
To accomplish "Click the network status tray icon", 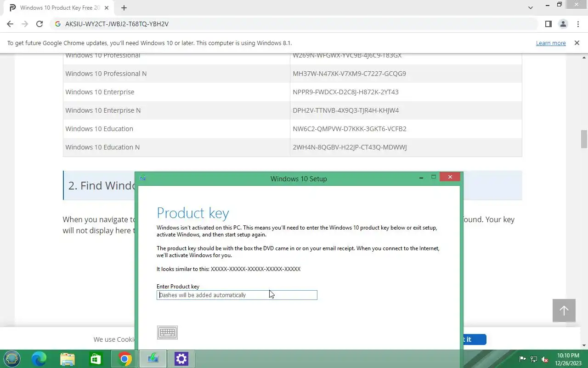I will [534, 359].
